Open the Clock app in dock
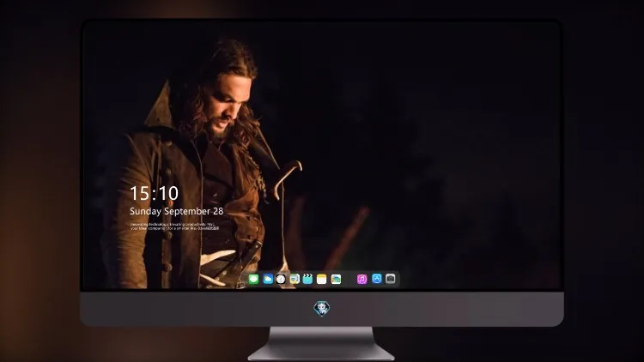 point(281,279)
